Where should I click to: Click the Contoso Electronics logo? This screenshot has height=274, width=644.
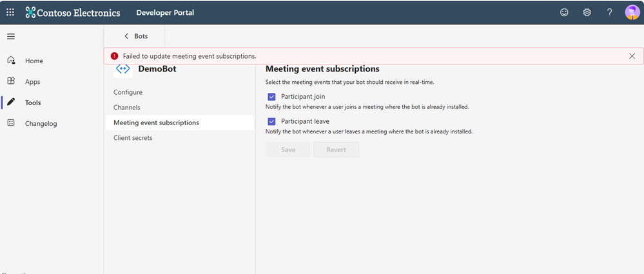click(x=31, y=12)
